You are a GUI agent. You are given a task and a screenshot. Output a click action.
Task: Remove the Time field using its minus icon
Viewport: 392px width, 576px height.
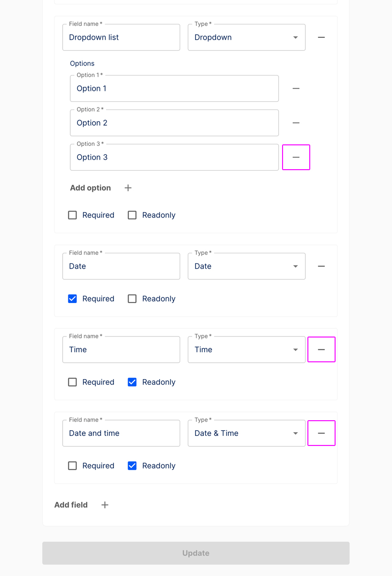pyautogui.click(x=321, y=349)
